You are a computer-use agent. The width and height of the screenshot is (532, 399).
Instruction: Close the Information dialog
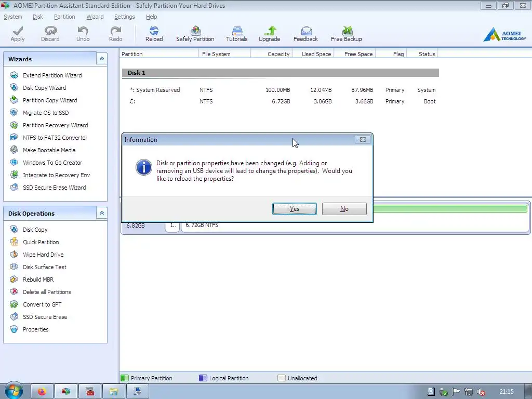[363, 140]
